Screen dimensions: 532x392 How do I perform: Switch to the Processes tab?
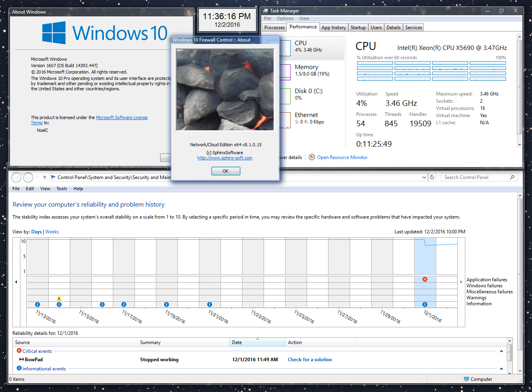tap(274, 28)
